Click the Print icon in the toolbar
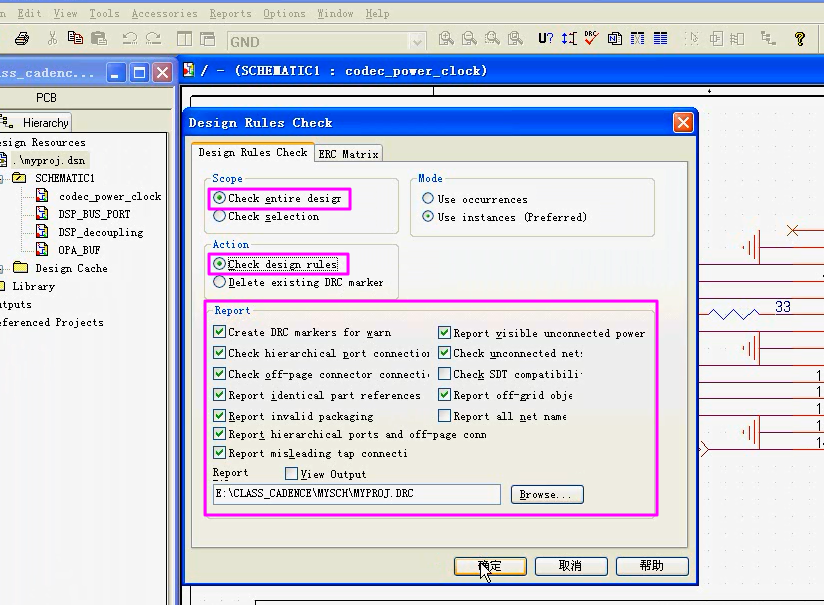The image size is (824, 605). (22, 40)
